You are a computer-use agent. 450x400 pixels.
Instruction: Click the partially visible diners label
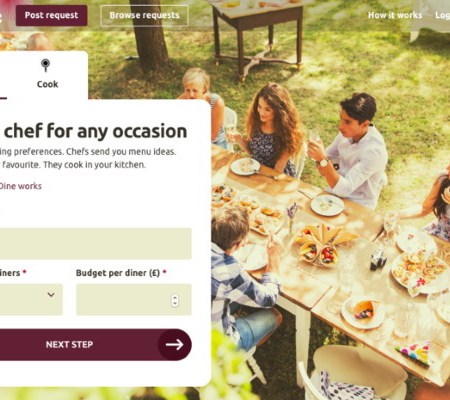point(11,273)
